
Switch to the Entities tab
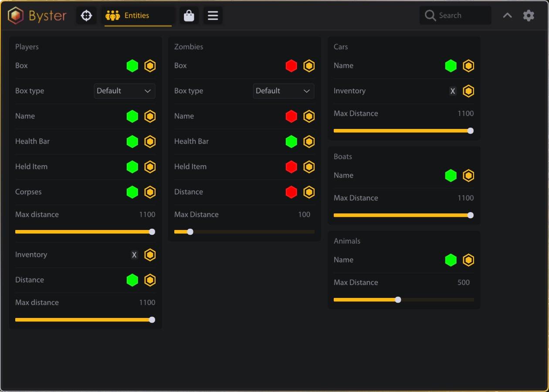pyautogui.click(x=137, y=16)
